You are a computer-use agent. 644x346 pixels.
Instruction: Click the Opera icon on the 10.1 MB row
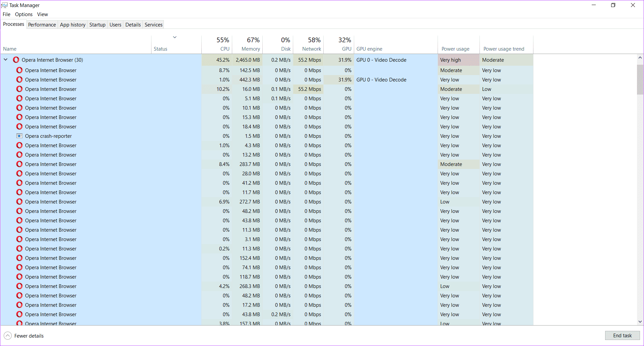pyautogui.click(x=19, y=108)
